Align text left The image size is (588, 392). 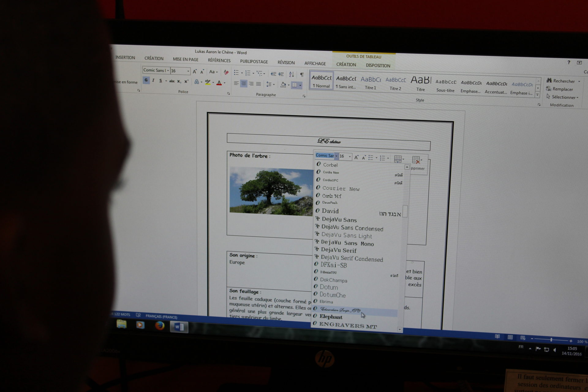pos(236,83)
